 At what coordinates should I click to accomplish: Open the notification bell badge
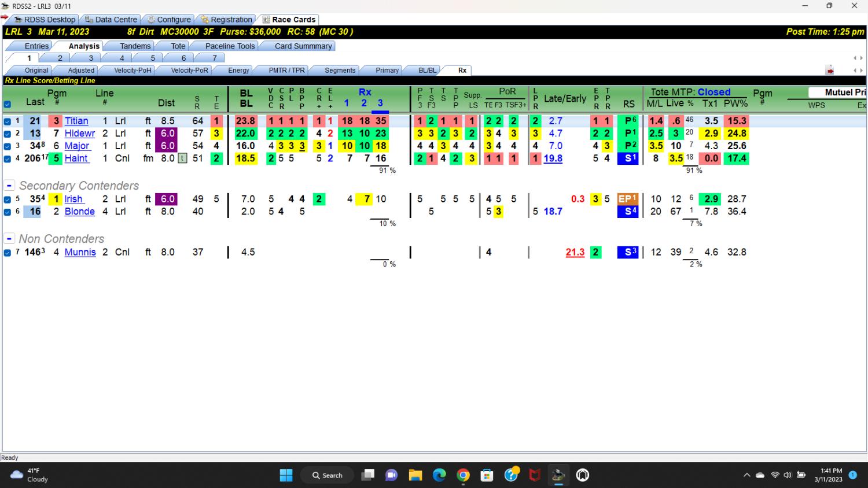(x=852, y=475)
